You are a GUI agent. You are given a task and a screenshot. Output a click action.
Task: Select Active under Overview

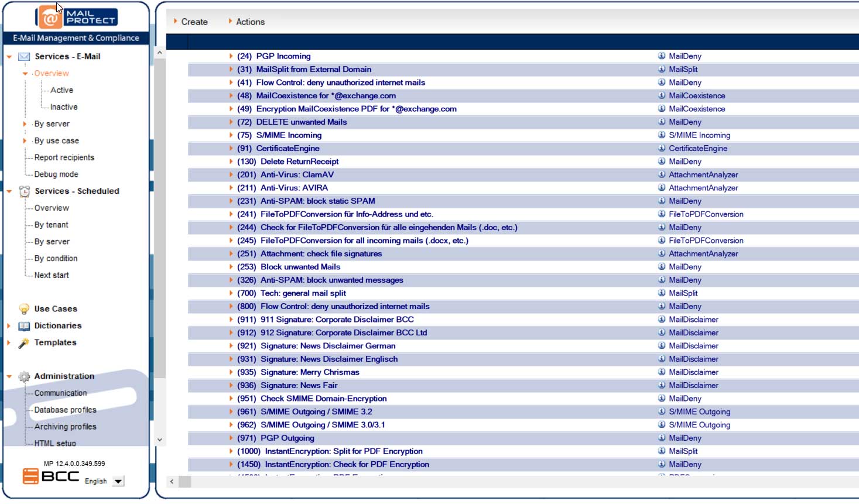(61, 90)
